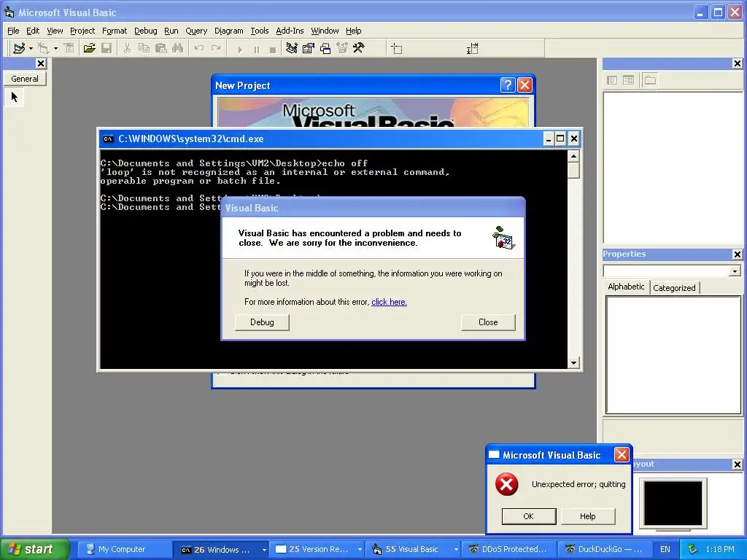Screen dimensions: 747x560
Task: Click Toggle Folders icon in Project panel
Action: tap(650, 80)
